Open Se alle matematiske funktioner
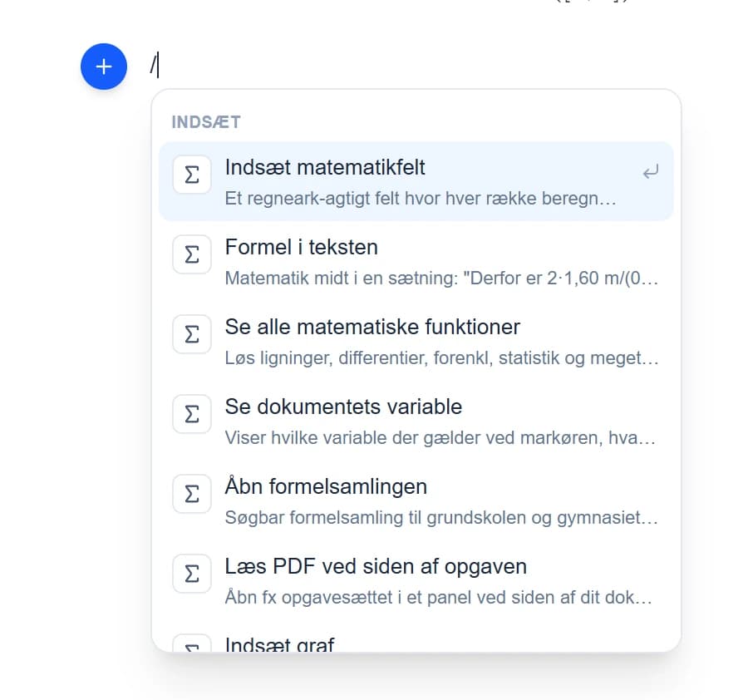 [416, 341]
